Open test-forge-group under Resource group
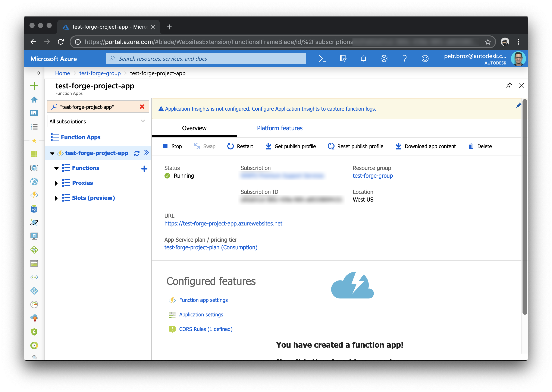552x392 pixels. click(x=373, y=176)
